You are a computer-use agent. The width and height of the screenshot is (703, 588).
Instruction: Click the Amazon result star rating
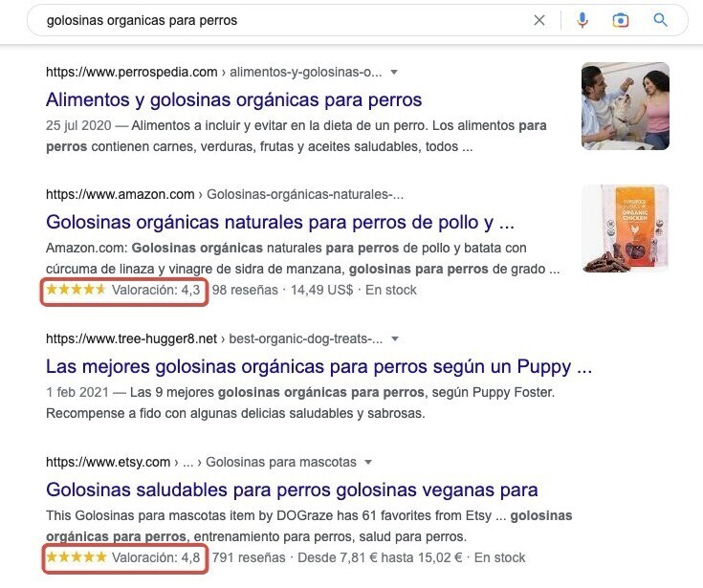click(76, 290)
